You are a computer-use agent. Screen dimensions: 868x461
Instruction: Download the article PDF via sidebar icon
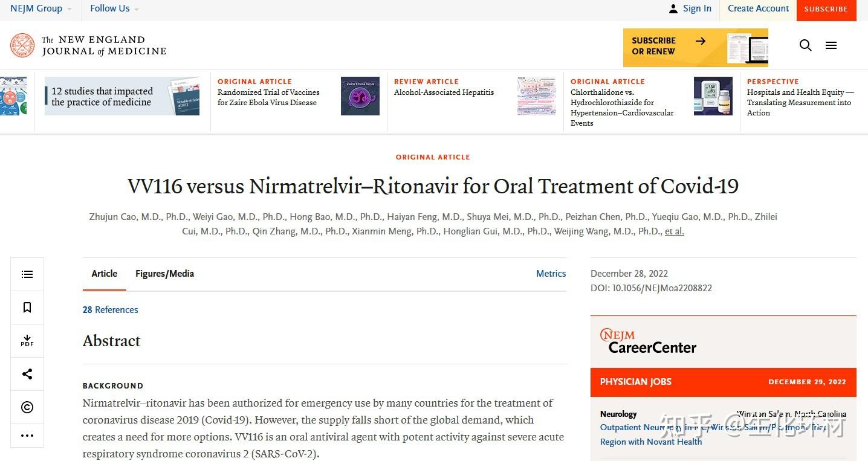(27, 340)
